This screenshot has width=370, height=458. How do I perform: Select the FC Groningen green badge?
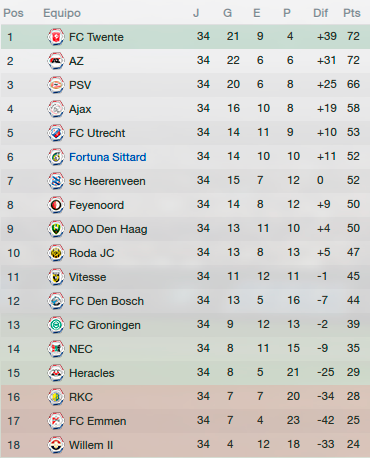(x=56, y=325)
